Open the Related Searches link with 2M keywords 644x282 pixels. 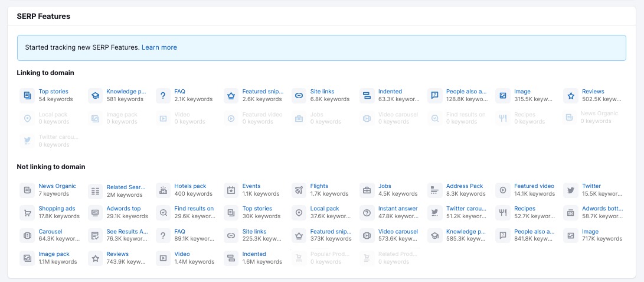[126, 186]
